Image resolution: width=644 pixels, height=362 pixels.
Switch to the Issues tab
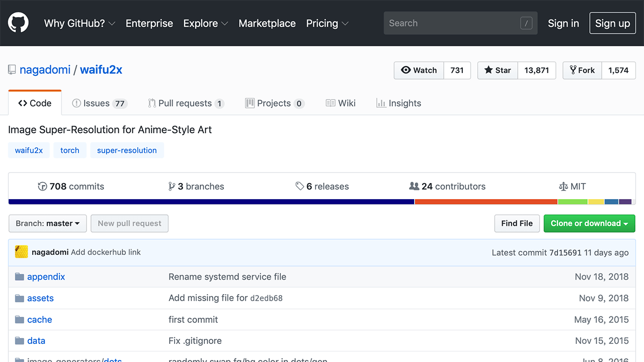coord(99,103)
